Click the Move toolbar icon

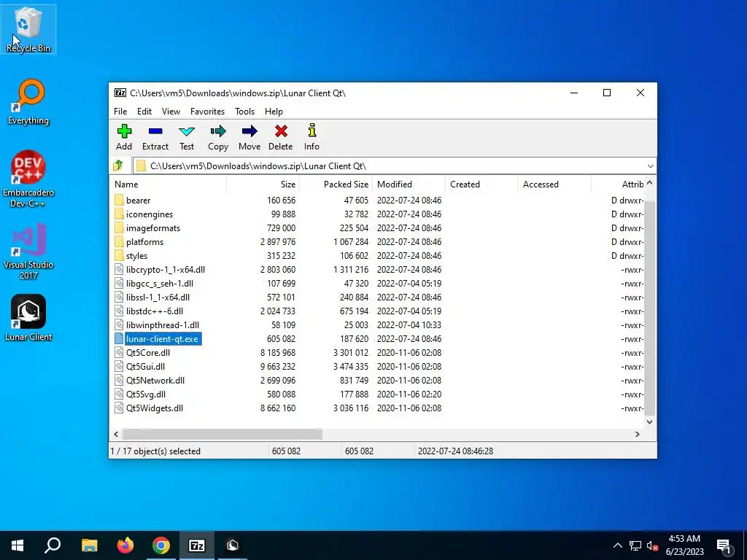pos(249,131)
